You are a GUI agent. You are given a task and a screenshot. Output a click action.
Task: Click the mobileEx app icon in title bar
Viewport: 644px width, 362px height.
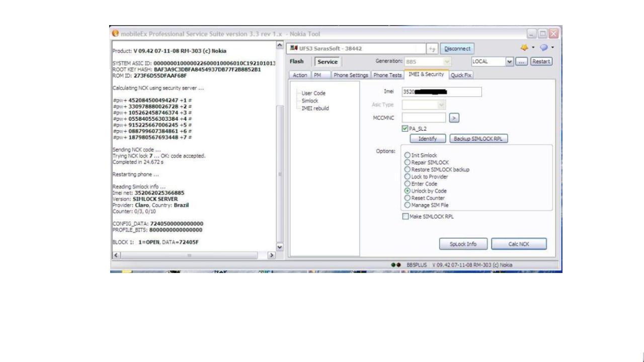[115, 34]
